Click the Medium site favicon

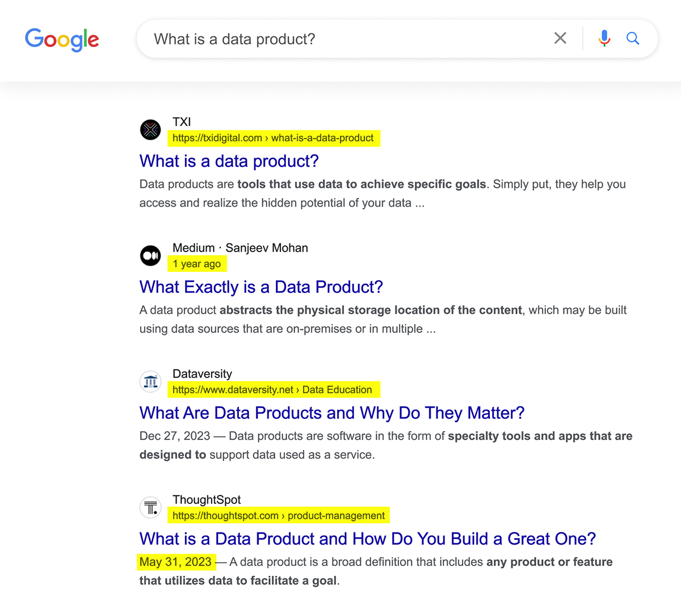click(x=150, y=256)
